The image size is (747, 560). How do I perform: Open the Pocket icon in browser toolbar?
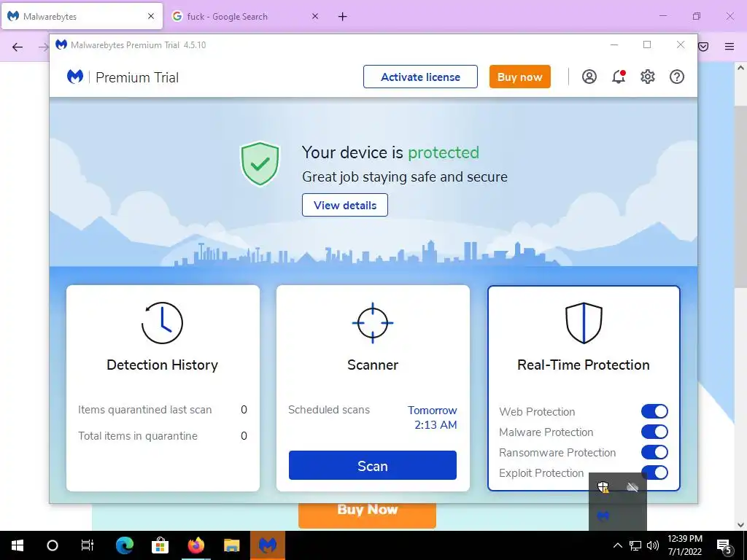(704, 46)
